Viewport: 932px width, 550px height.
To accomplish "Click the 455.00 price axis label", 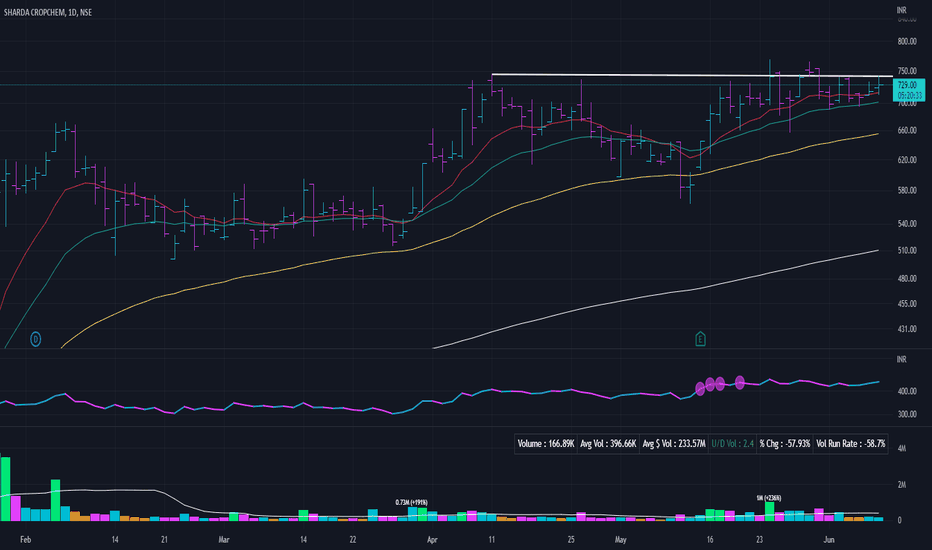I will (x=907, y=303).
